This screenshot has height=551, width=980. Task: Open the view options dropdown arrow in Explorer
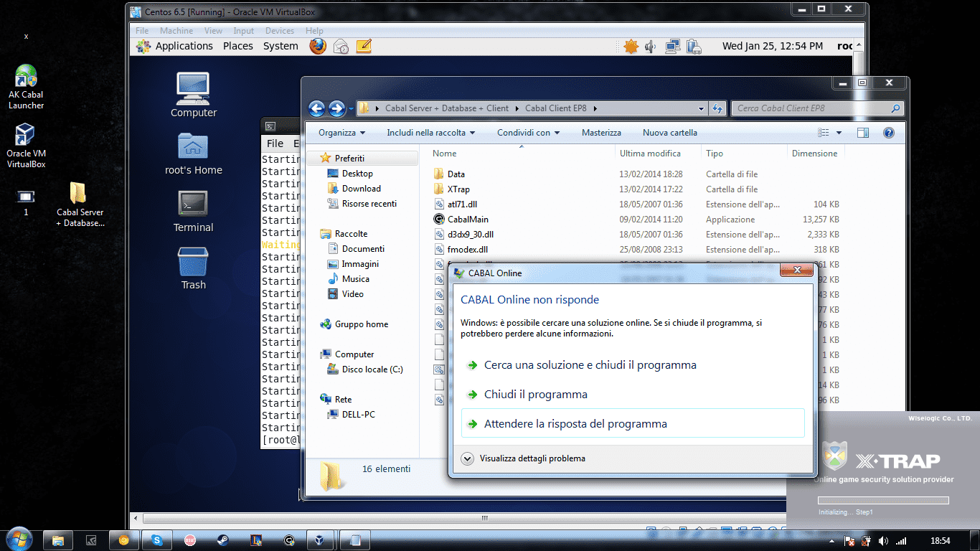pyautogui.click(x=839, y=133)
